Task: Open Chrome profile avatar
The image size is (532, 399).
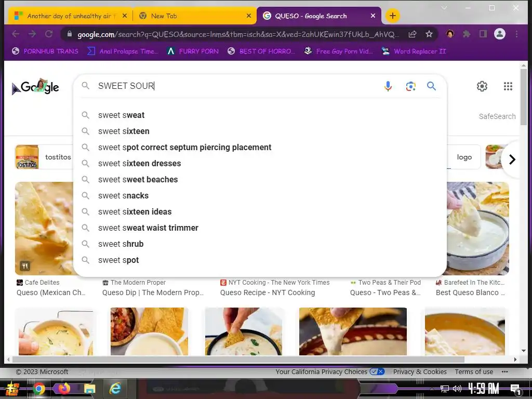Action: [x=499, y=34]
